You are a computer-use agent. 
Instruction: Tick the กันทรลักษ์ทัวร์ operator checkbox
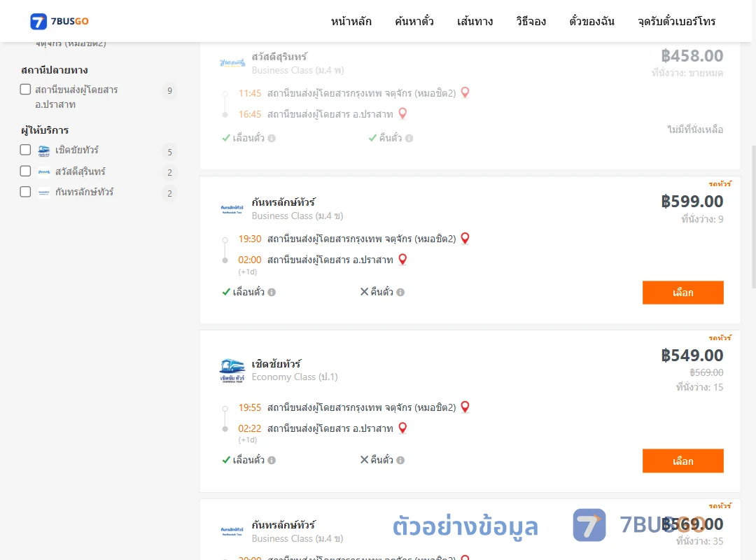click(x=26, y=192)
